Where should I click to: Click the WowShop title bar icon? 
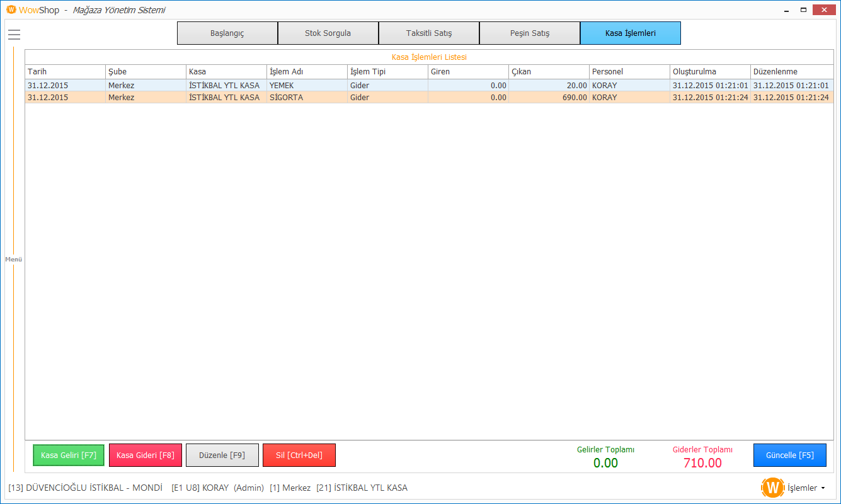click(x=11, y=10)
